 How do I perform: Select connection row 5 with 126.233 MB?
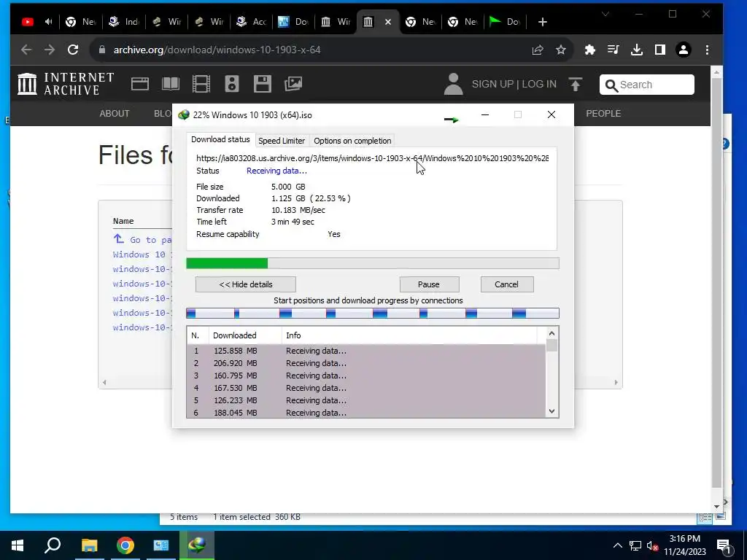[x=366, y=400]
